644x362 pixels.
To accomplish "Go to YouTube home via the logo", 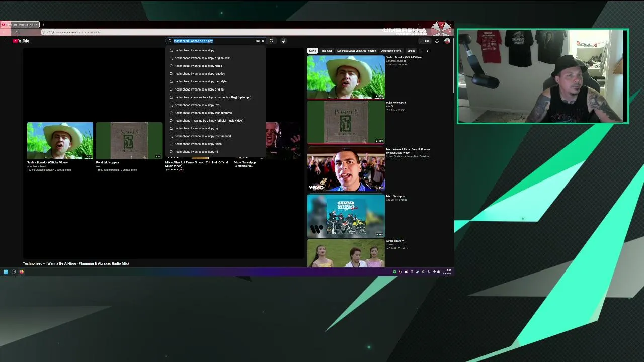I will click(x=21, y=41).
